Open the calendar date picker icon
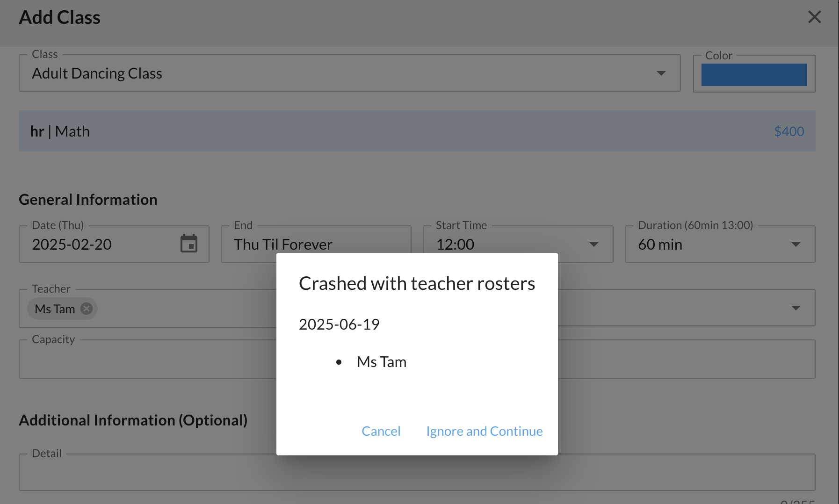This screenshot has height=504, width=839. pyautogui.click(x=189, y=244)
